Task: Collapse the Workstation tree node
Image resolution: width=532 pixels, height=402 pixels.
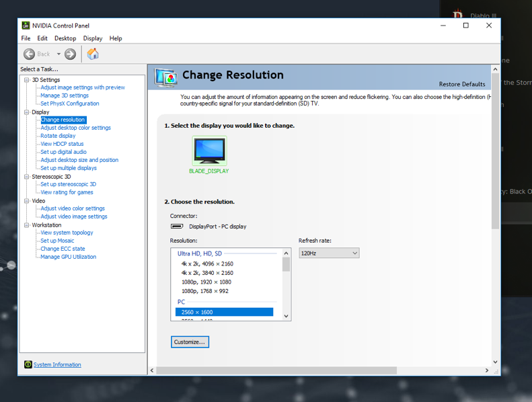Action: [x=26, y=225]
